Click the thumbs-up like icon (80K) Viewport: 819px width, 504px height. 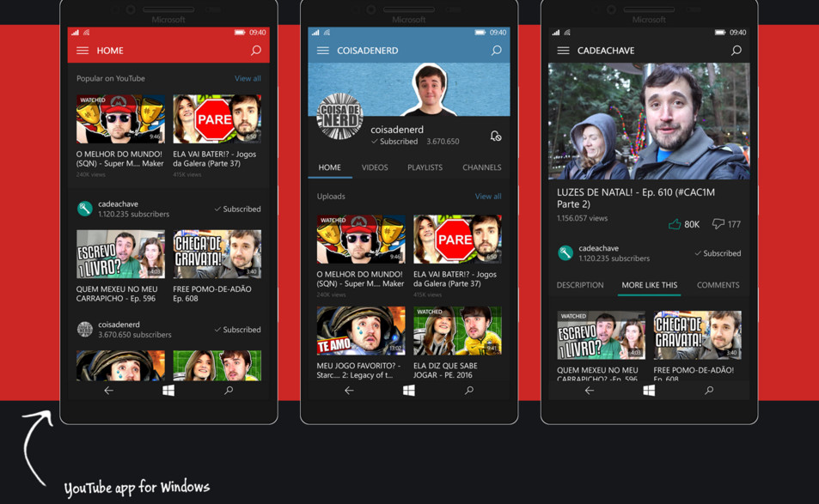coord(675,224)
